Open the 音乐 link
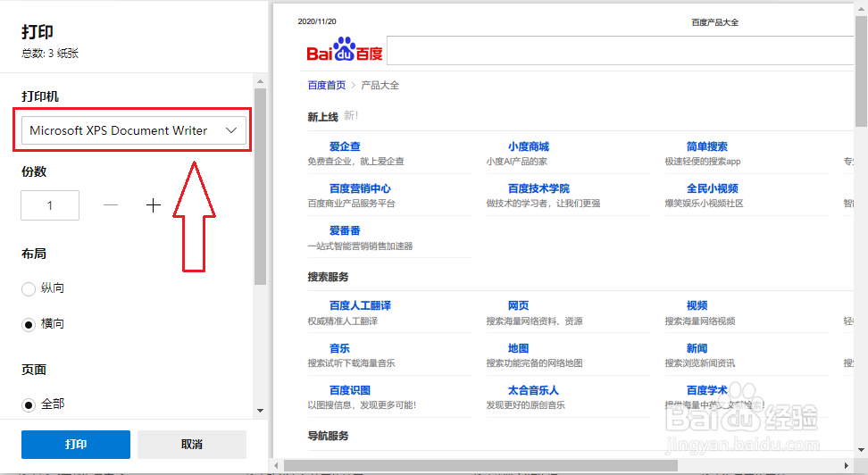 [339, 348]
